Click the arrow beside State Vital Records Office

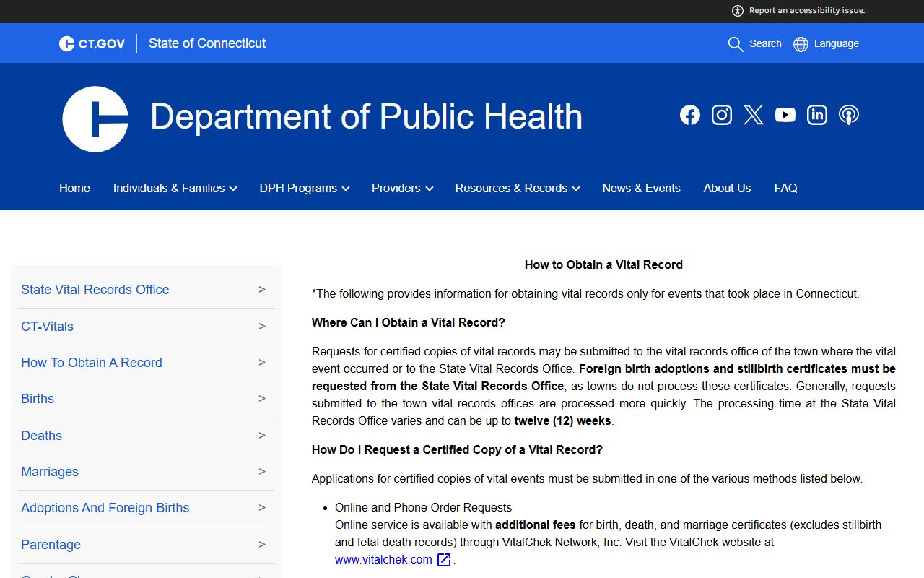click(x=262, y=290)
